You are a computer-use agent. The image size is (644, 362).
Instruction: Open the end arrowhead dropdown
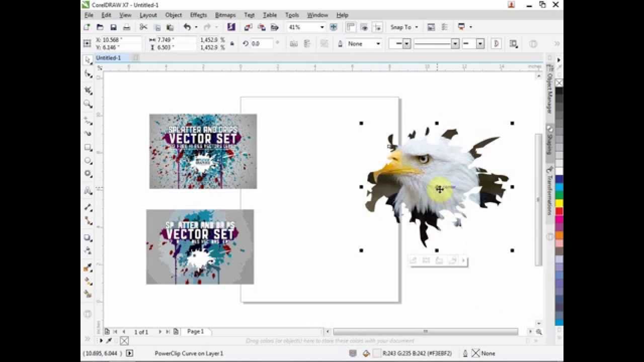[x=480, y=44]
